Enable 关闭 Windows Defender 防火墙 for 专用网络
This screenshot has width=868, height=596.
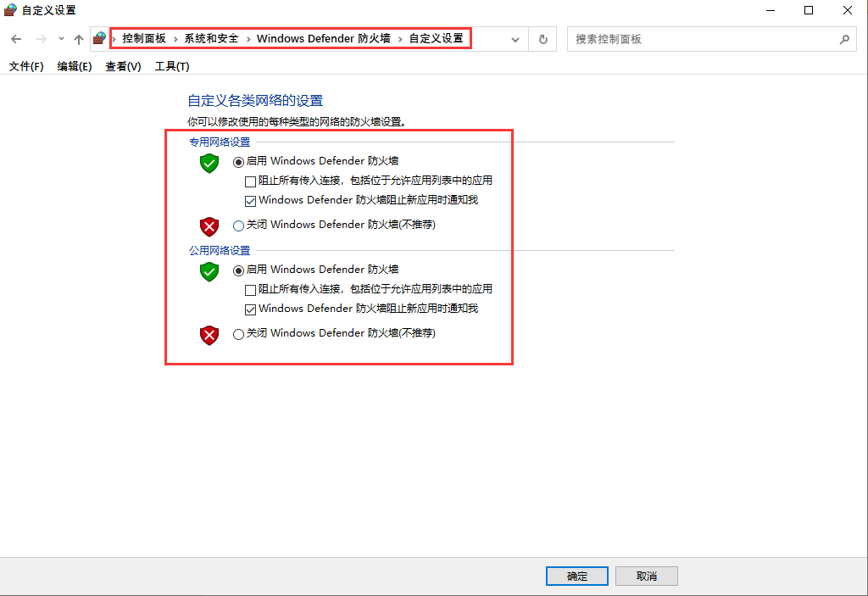pyautogui.click(x=238, y=225)
